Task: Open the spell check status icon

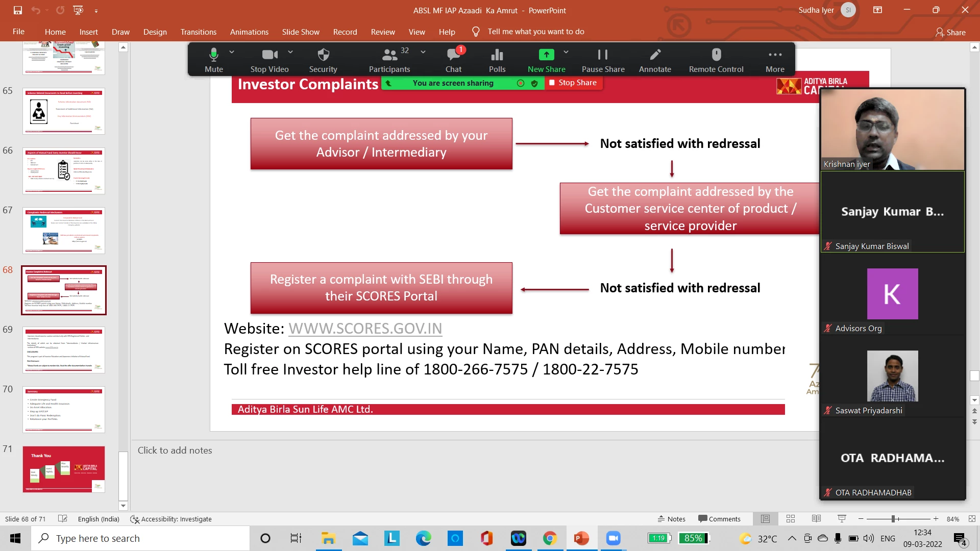Action: (x=63, y=519)
